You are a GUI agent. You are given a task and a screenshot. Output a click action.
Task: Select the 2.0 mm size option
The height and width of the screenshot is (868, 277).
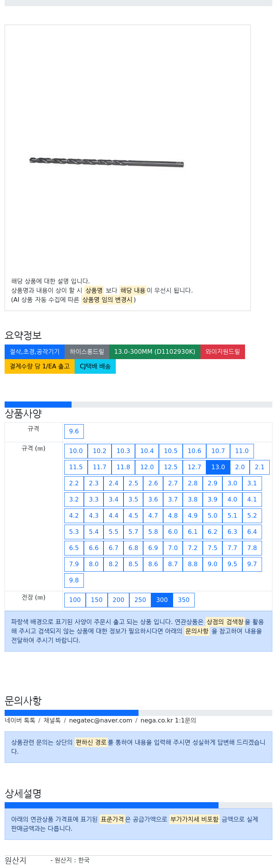tap(240, 467)
